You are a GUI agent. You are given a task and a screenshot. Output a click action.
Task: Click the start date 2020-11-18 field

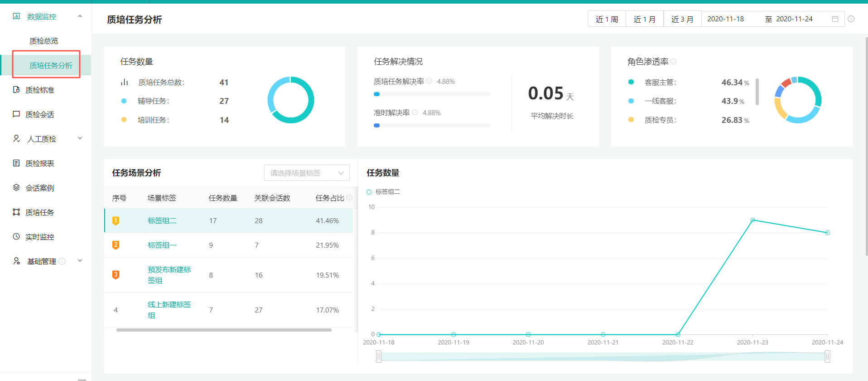click(726, 19)
